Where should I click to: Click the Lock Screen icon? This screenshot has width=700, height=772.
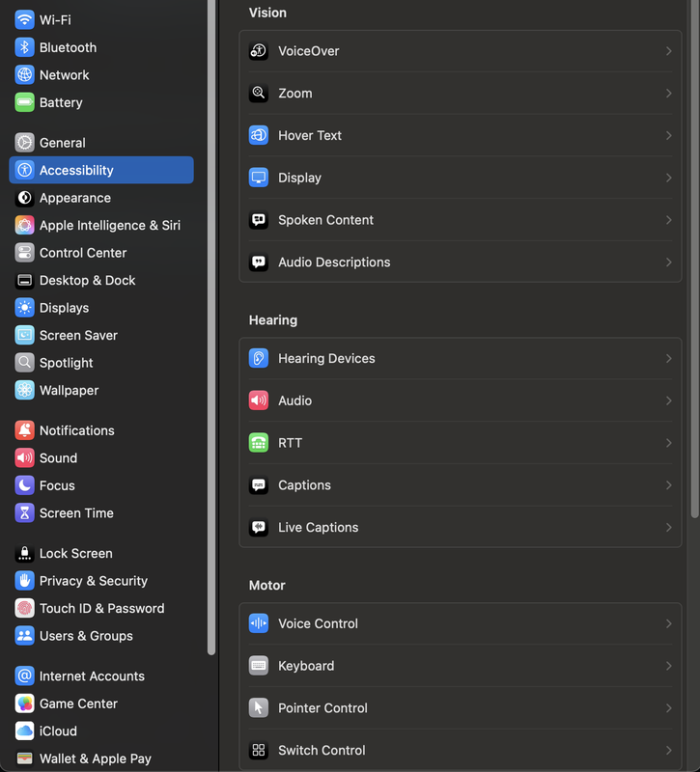tap(25, 553)
